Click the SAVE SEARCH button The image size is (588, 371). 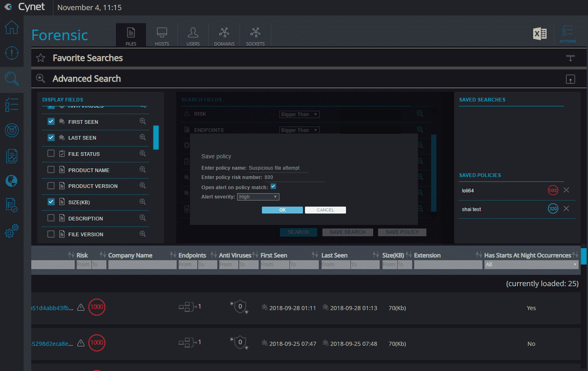tap(348, 232)
